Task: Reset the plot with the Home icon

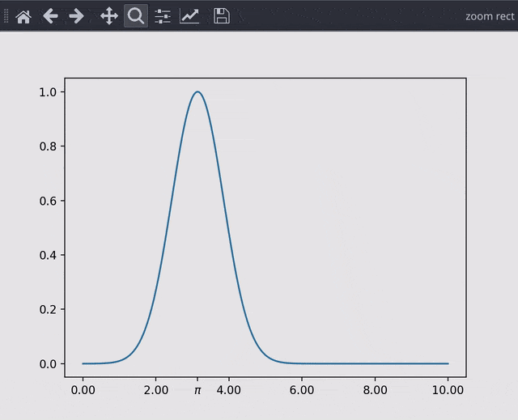Action: tap(23, 16)
